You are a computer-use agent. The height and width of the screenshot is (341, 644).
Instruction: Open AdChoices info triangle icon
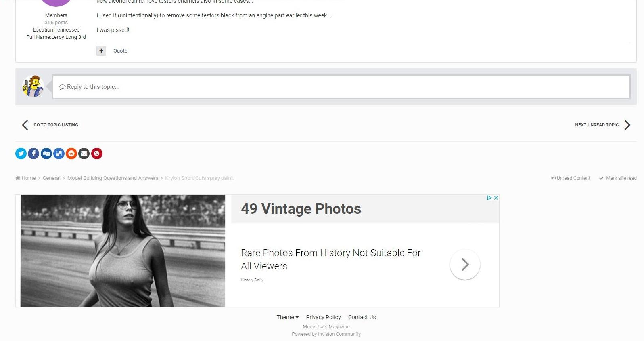coord(489,198)
